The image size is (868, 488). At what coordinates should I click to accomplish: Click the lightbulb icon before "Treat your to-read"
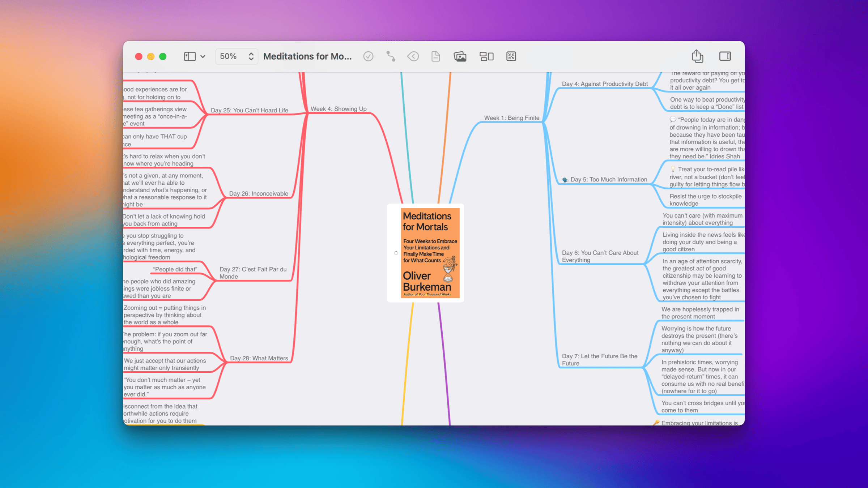coord(673,169)
